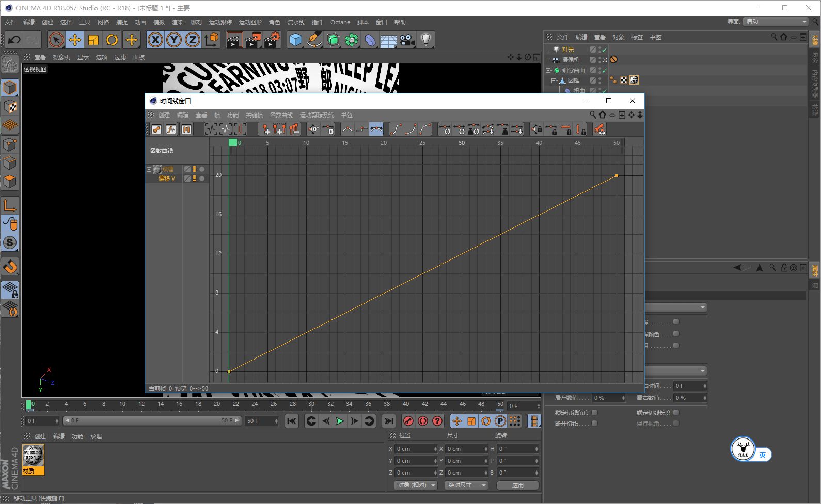This screenshot has height=504, width=821.
Task: Click the timeline frame-all horizontal icon
Action: [211, 129]
